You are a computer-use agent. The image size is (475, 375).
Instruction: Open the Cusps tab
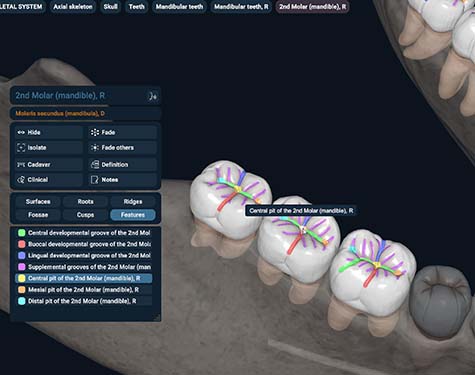click(x=85, y=215)
